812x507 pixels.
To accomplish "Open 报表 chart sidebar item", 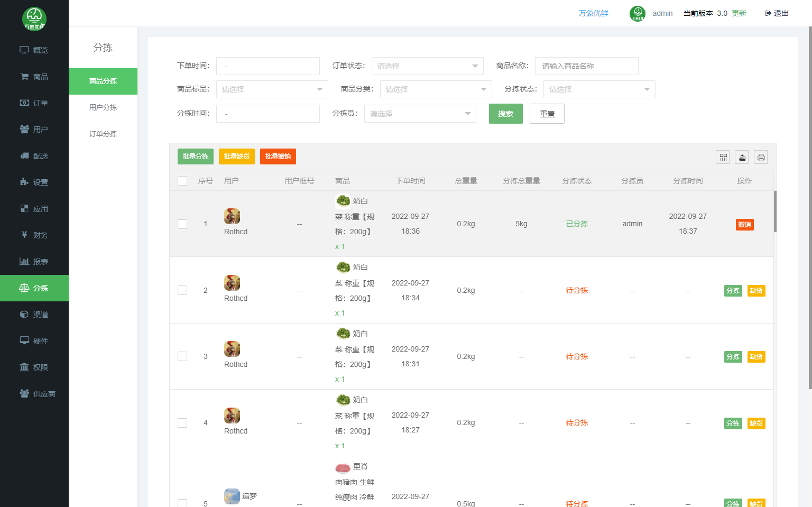I will [34, 262].
